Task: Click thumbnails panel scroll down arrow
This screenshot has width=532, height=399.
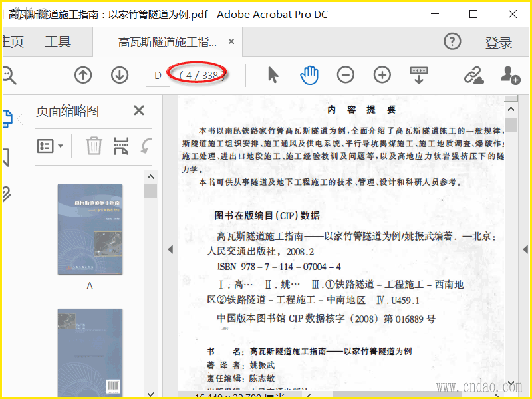Action: pyautogui.click(x=151, y=394)
